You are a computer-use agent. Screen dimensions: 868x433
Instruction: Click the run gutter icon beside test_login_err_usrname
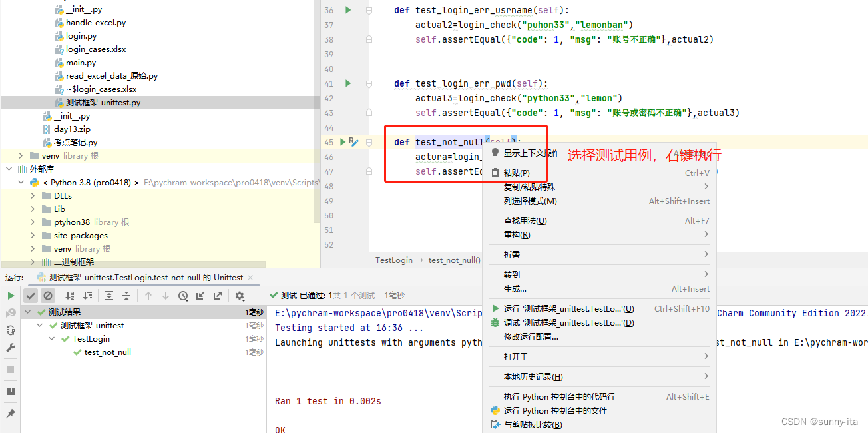(347, 10)
